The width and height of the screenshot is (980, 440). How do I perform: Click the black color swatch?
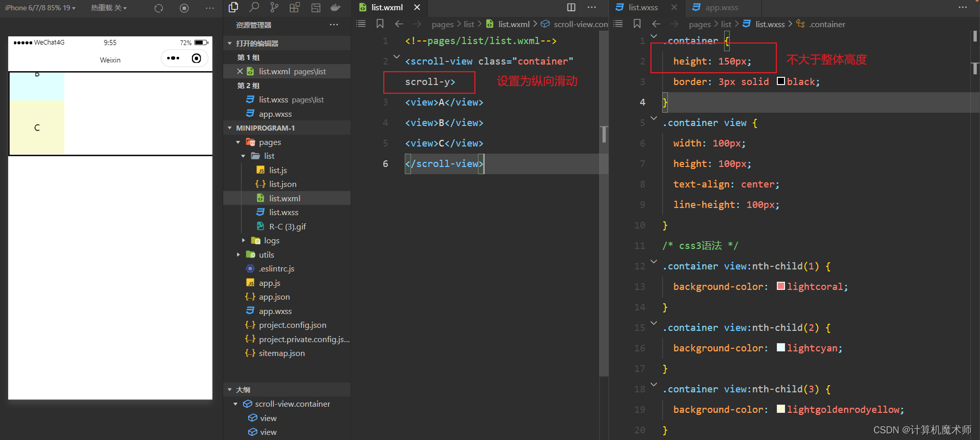(781, 81)
